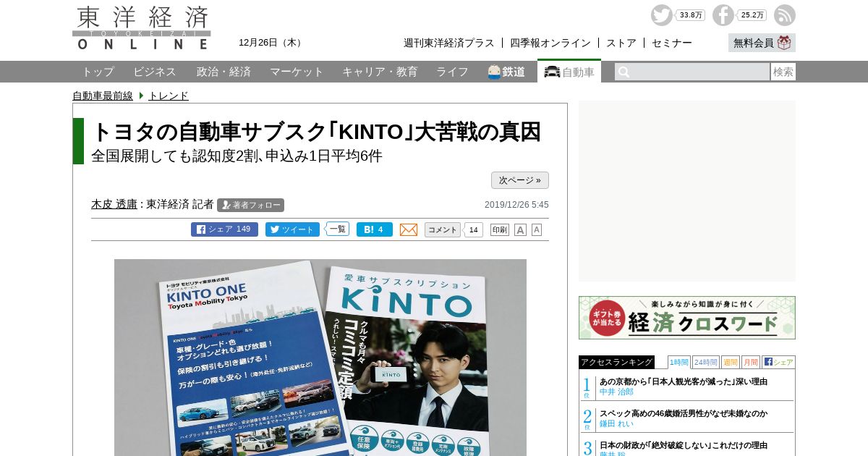Go to next page with 次ページ » button
The height and width of the screenshot is (456, 868).
[x=520, y=180]
